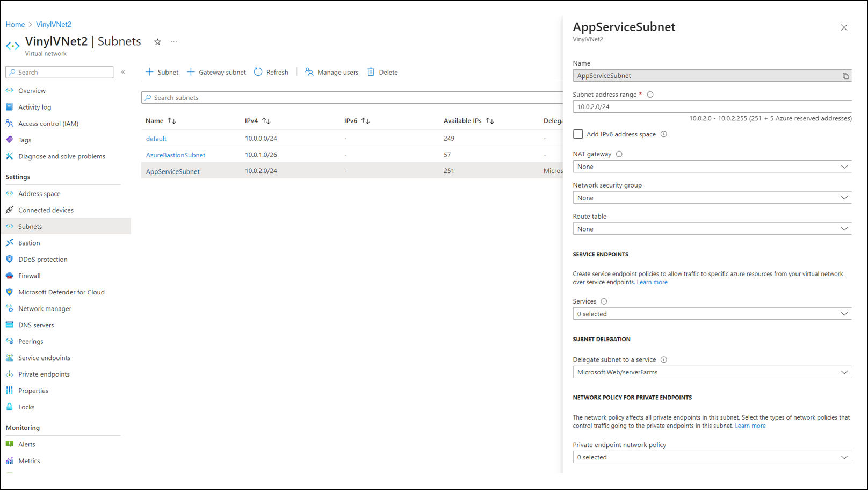This screenshot has width=868, height=490.
Task: Add a new Subnet
Action: [x=162, y=72]
